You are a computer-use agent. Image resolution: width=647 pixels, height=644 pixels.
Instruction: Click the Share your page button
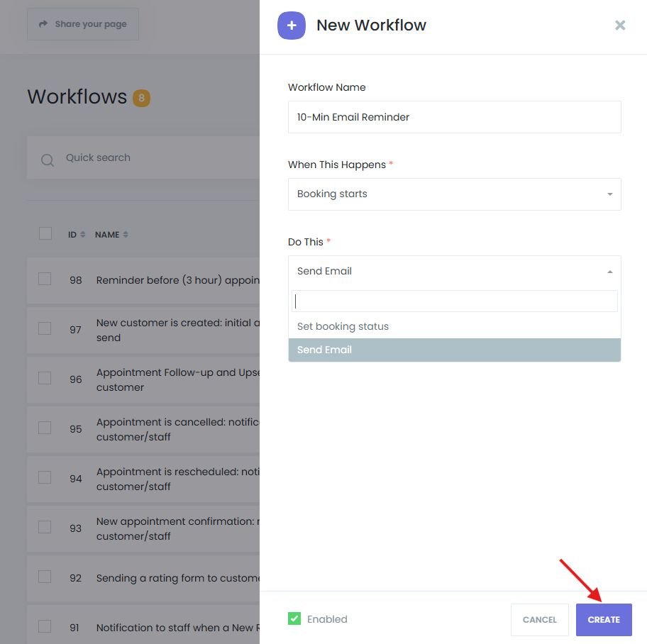tap(82, 23)
